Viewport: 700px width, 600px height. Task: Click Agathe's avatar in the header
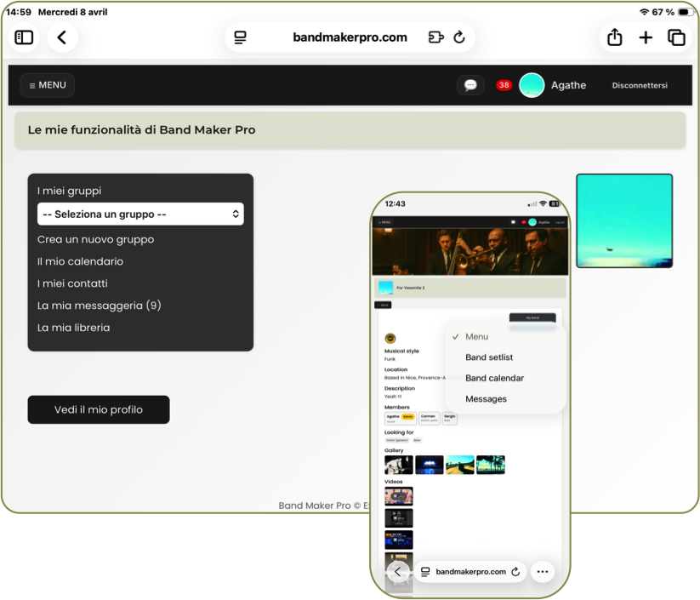(x=532, y=85)
